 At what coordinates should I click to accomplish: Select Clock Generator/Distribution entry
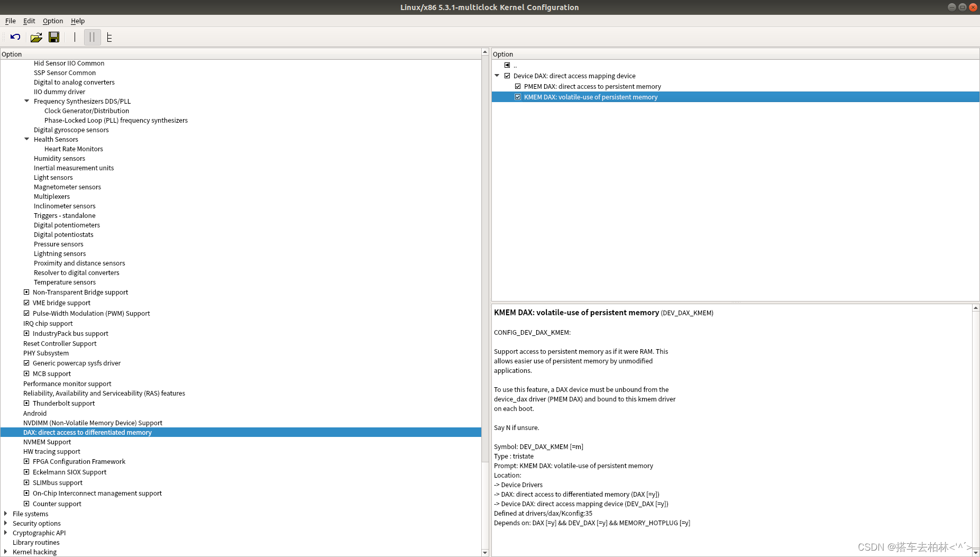click(87, 111)
